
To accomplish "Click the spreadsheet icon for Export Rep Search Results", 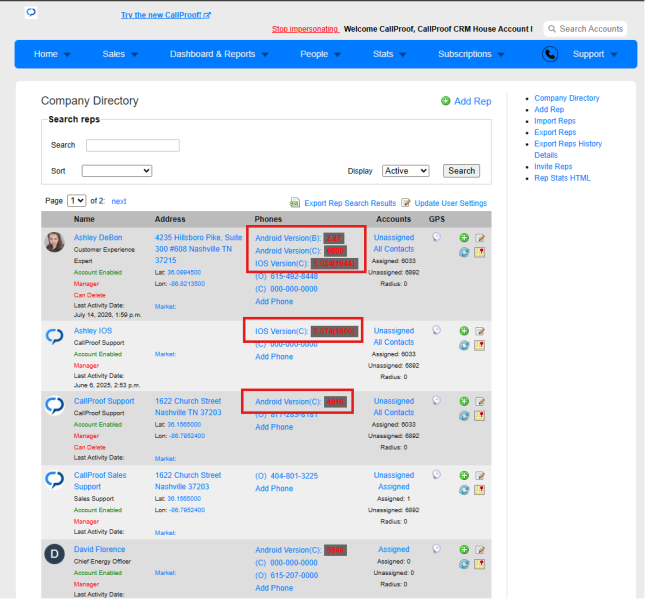I will pos(295,202).
